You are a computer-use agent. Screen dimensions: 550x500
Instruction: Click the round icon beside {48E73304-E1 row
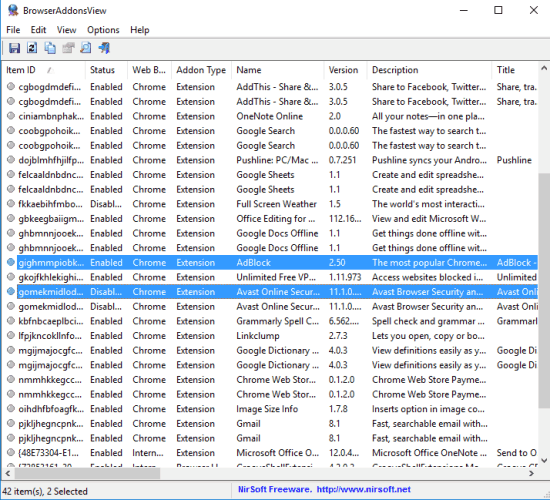tap(11, 452)
